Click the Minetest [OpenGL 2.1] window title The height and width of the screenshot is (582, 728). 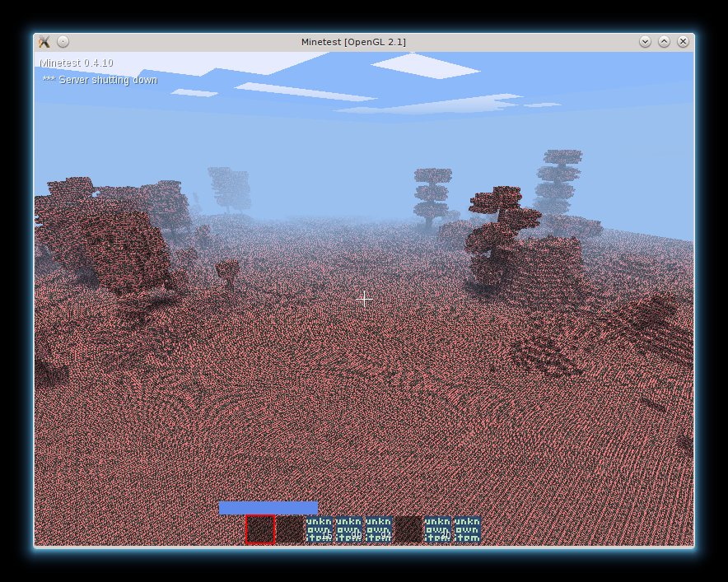point(353,42)
